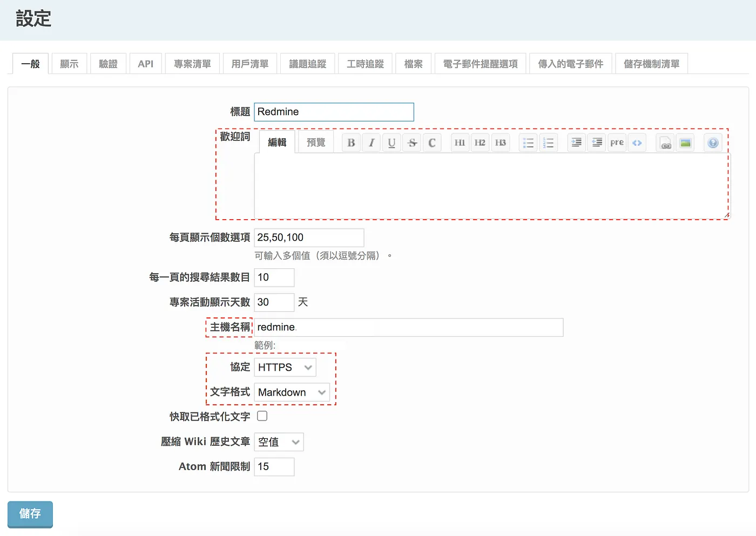The image size is (756, 536).
Task: Open the 文字格式 dropdown showing Markdown
Action: click(292, 392)
